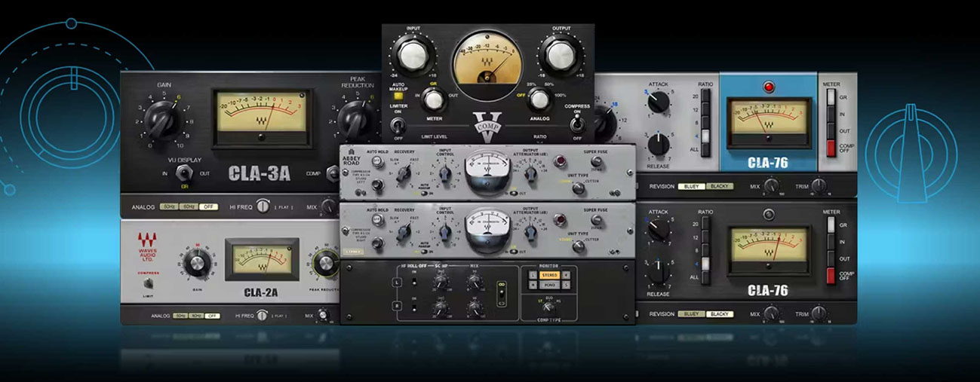The image size is (980, 382).
Task: Choose Bluey revision on blue CLA-76
Action: 690,186
